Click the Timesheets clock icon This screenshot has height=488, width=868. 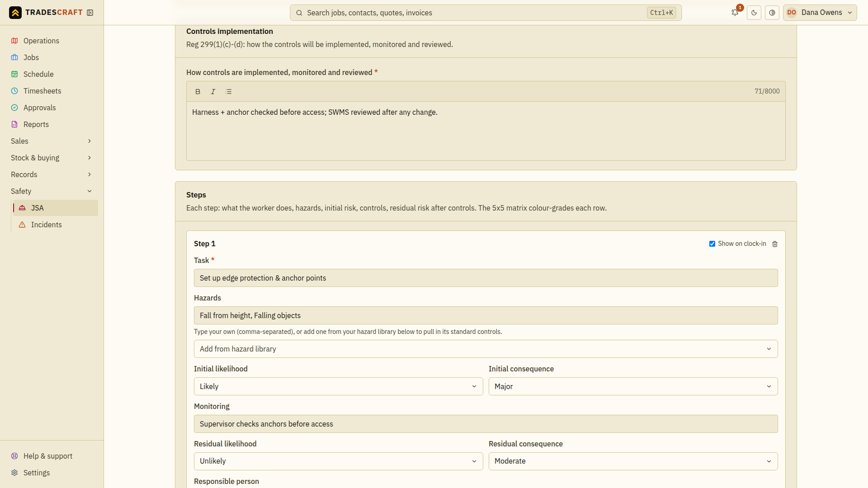14,91
